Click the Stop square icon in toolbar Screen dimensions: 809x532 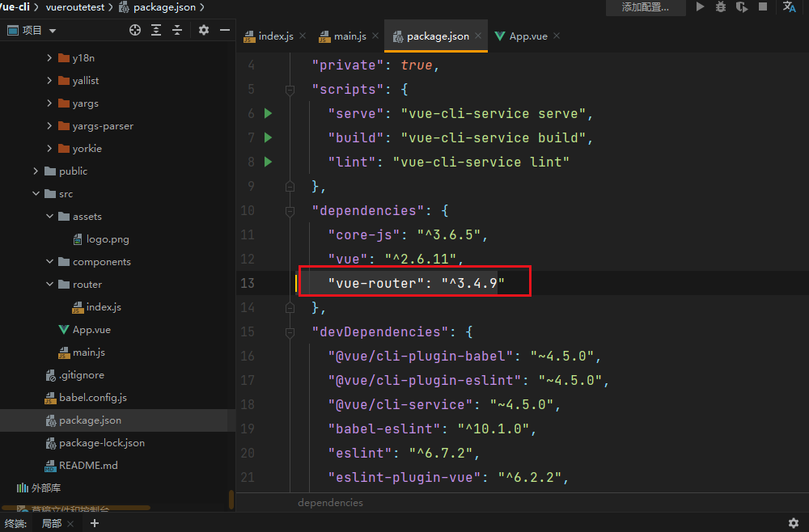click(x=763, y=6)
